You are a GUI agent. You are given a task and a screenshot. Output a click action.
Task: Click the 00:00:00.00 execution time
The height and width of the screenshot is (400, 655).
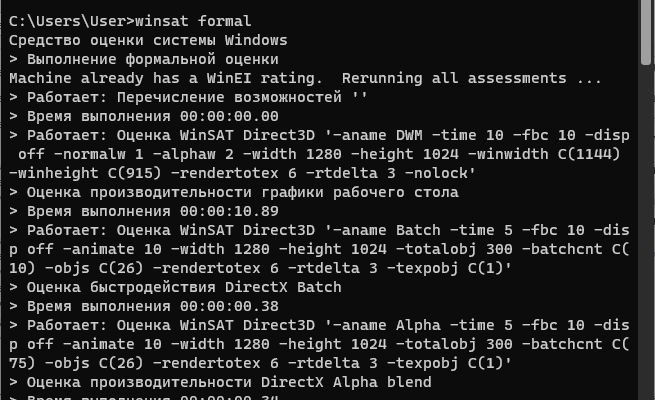[223, 116]
